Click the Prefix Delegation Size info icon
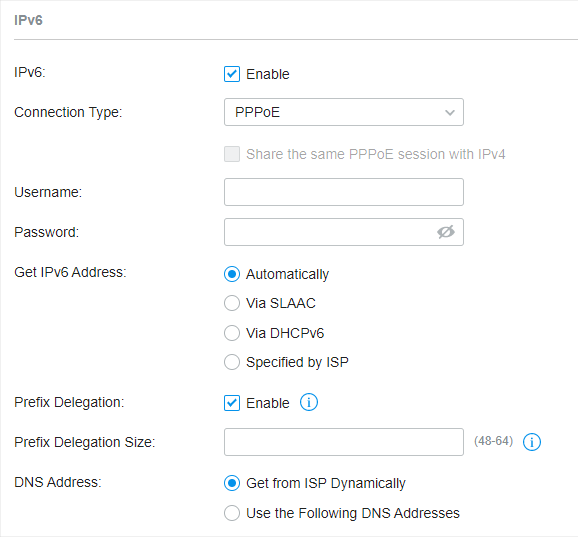Image resolution: width=578 pixels, height=537 pixels. click(532, 442)
